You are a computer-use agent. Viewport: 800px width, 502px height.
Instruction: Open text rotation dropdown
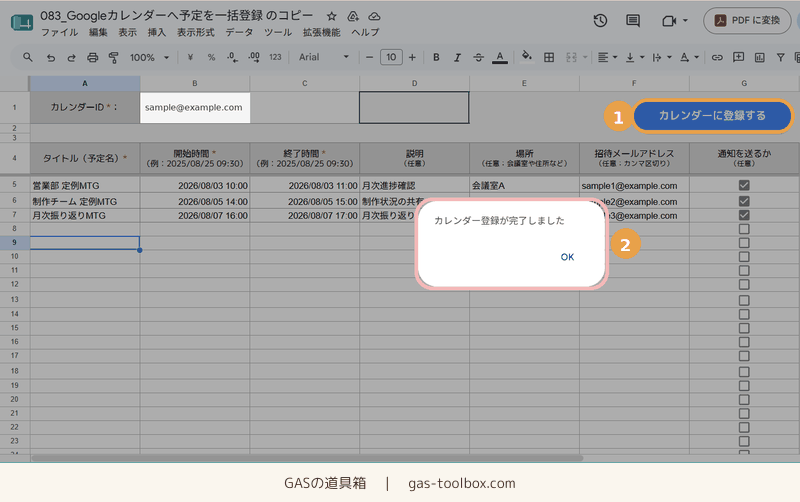point(689,57)
